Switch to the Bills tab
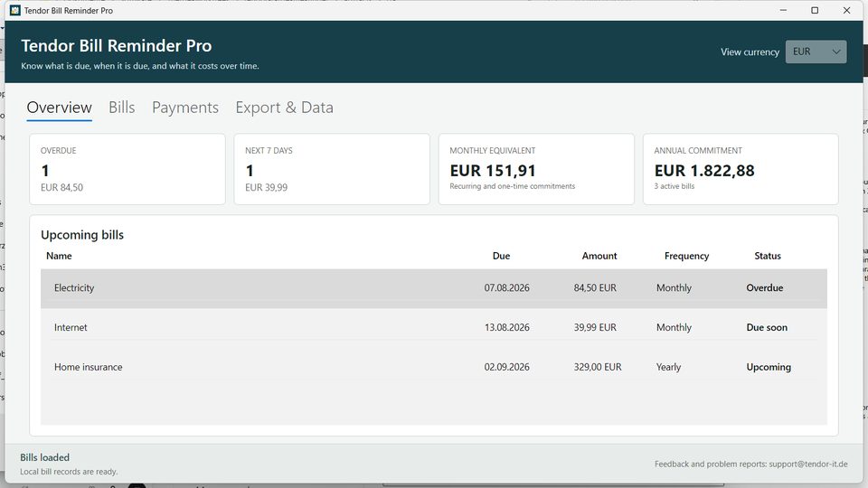The height and width of the screenshot is (488, 868). [x=122, y=108]
